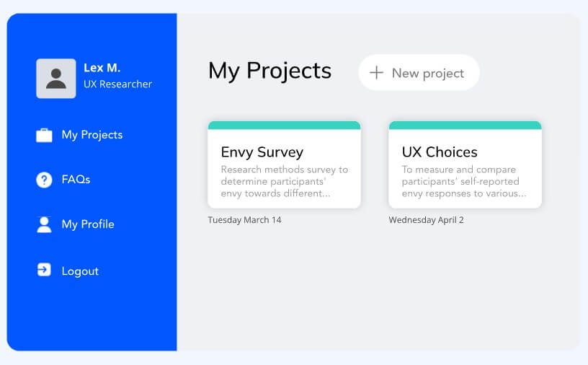Click the question mark FAQs icon

point(44,180)
